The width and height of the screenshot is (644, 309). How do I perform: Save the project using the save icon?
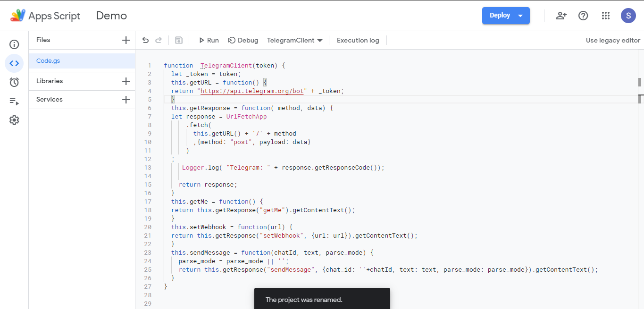[179, 40]
